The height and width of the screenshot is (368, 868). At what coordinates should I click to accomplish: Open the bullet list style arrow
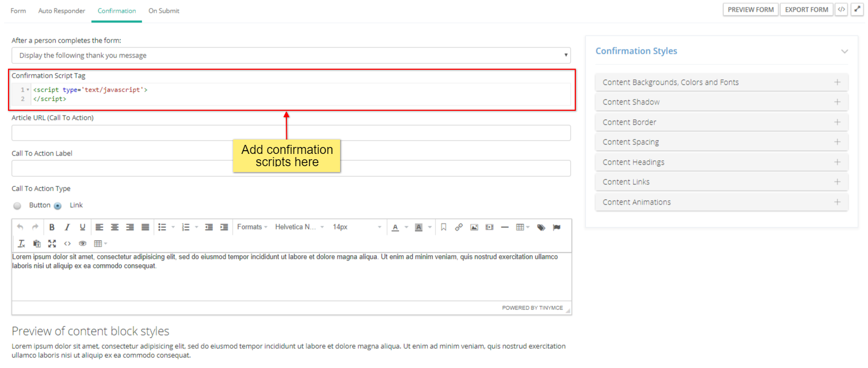(173, 227)
